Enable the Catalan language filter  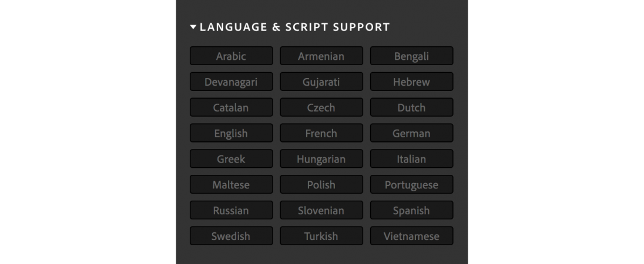tap(231, 108)
